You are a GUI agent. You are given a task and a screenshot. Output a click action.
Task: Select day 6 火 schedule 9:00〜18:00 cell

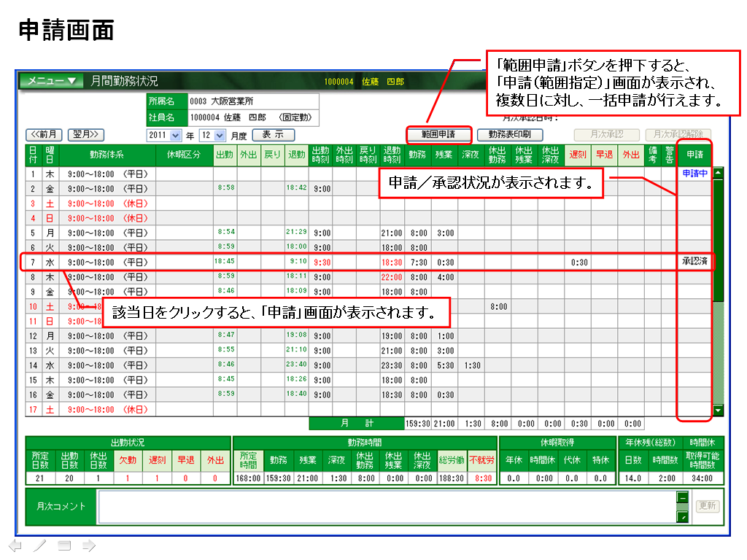108,248
